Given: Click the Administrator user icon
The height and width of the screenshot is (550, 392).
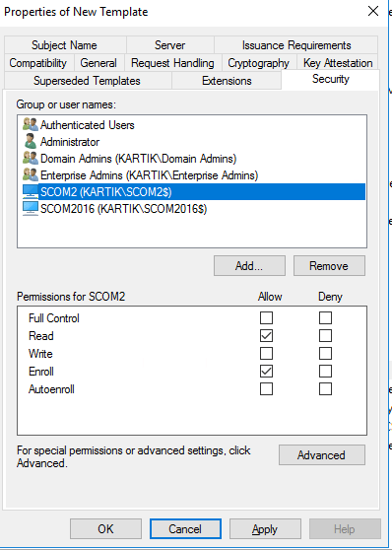Looking at the screenshot, I should [31, 141].
